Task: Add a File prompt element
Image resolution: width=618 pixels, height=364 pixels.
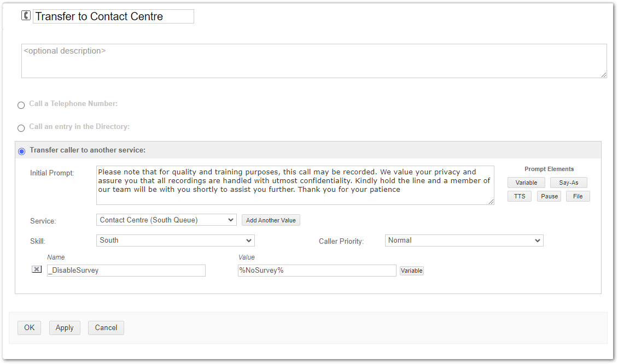Action: pos(578,196)
